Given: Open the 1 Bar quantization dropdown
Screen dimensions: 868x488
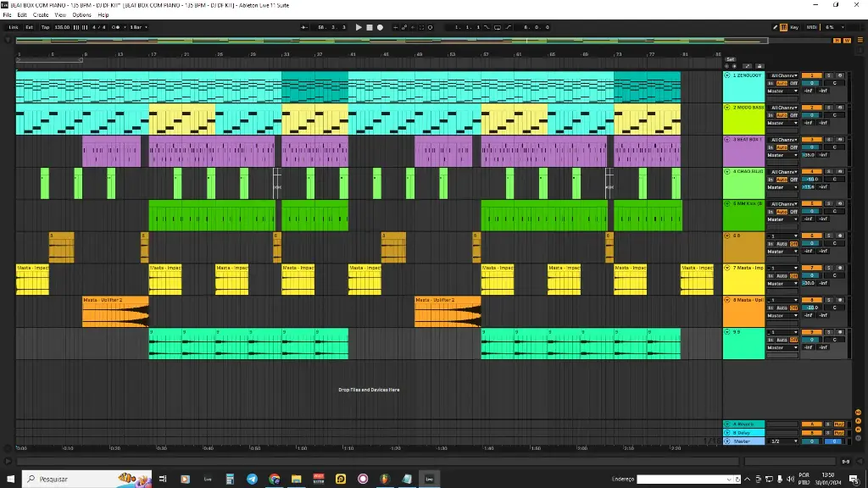Looking at the screenshot, I should coord(138,27).
